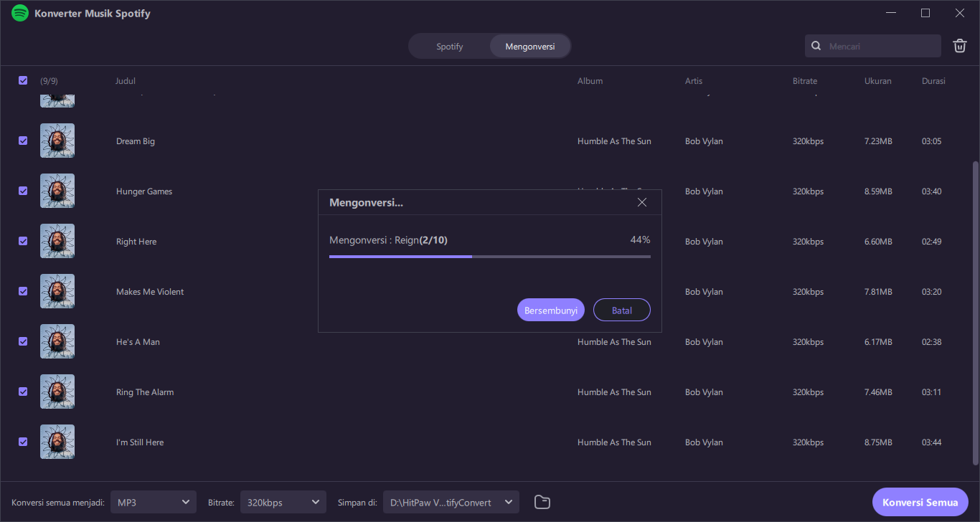This screenshot has width=980, height=522.
Task: Open the MP3 format dropdown
Action: (154, 502)
